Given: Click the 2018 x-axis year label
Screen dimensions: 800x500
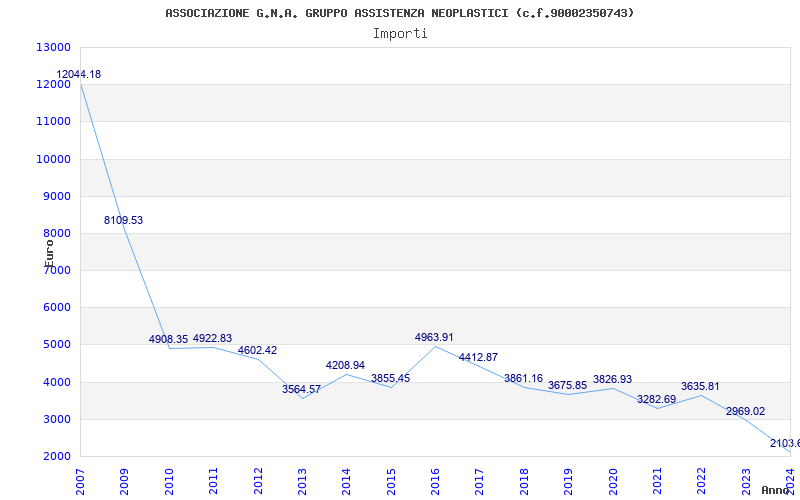Looking at the screenshot, I should click(x=524, y=481).
